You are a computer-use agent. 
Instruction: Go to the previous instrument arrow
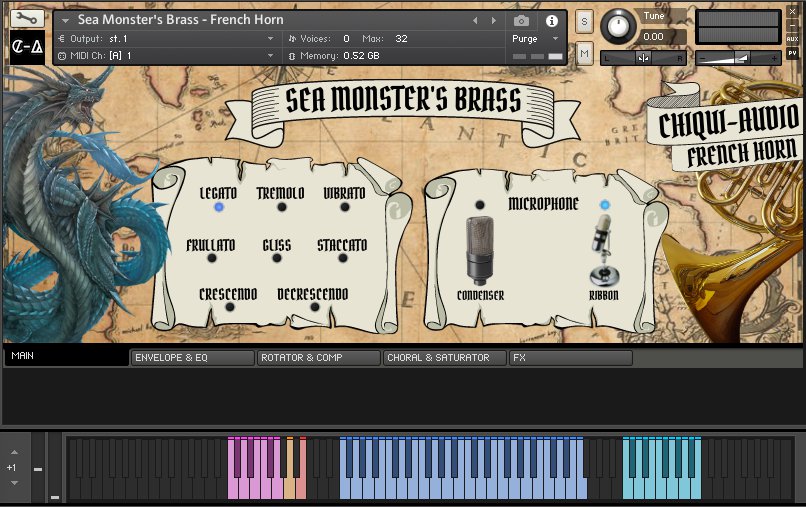coord(475,20)
